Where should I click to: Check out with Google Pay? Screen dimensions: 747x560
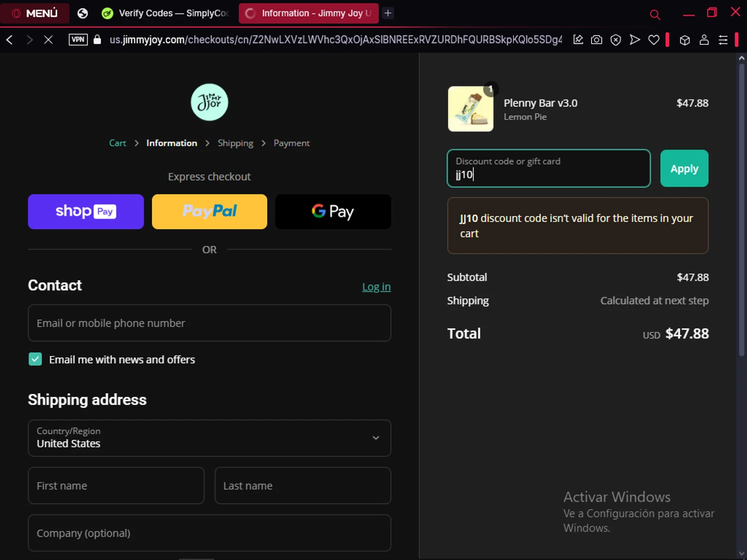333,212
